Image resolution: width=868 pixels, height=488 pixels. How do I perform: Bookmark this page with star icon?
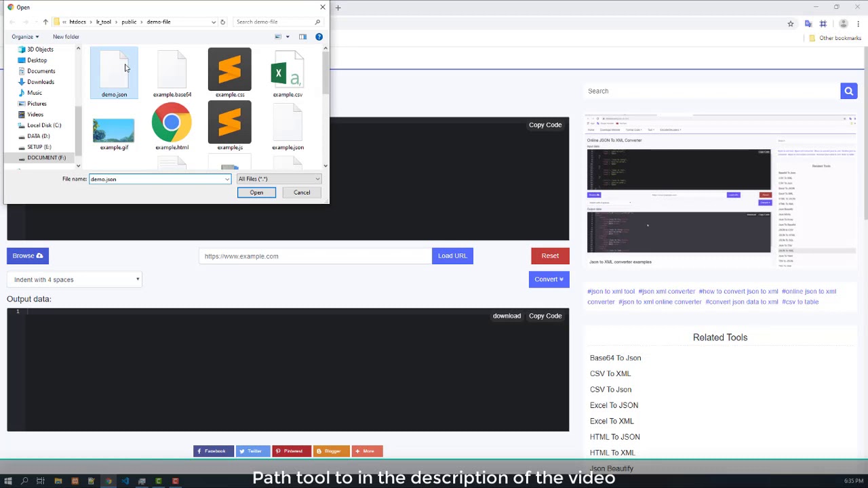pos(791,24)
